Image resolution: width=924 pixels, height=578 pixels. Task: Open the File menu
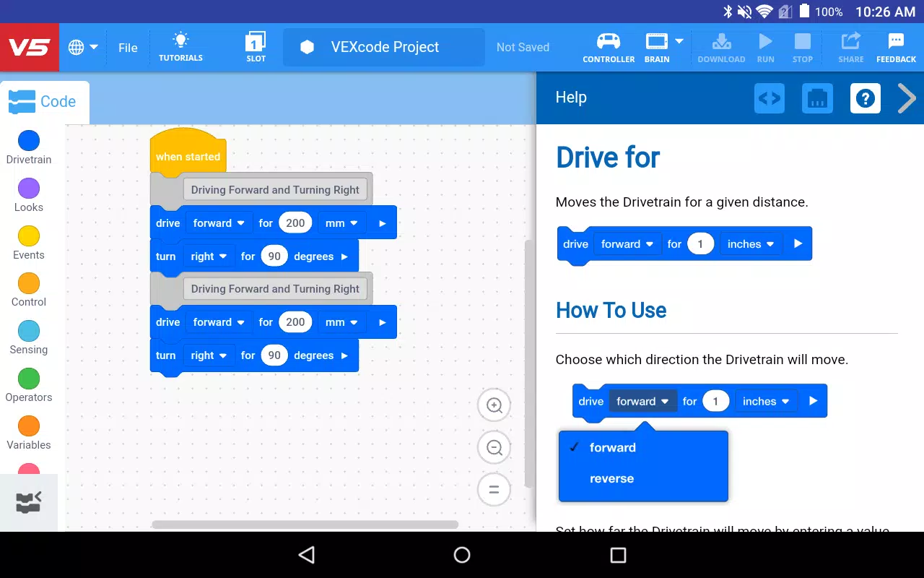coord(128,48)
